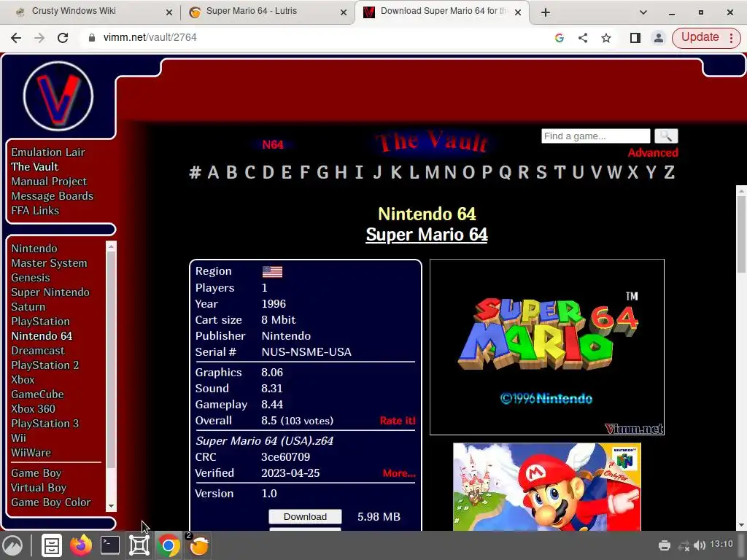Click the Super Mario 64 title link
The height and width of the screenshot is (560, 747).
(x=427, y=235)
